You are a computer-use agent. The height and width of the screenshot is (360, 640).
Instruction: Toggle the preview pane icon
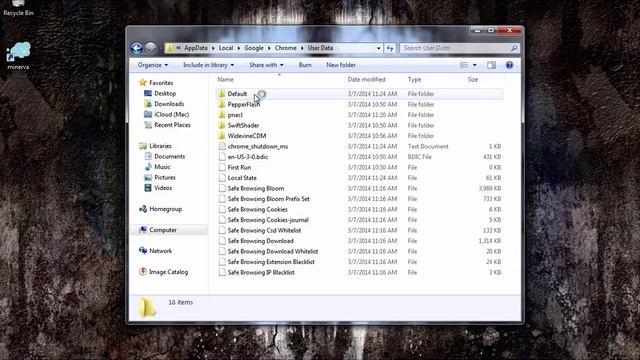491,65
